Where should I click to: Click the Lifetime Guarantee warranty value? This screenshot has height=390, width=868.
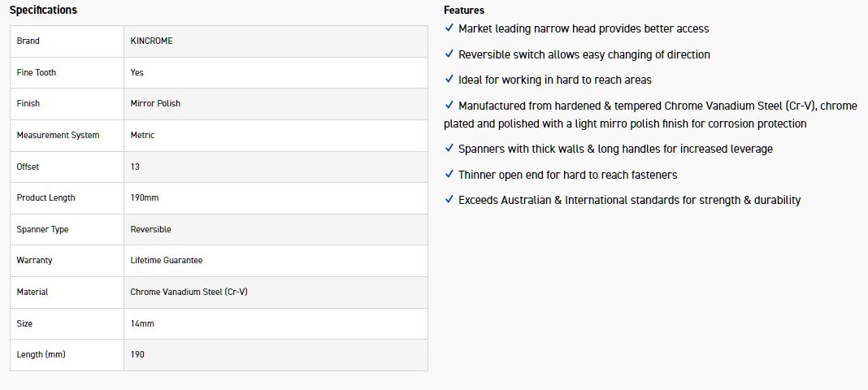[x=167, y=260]
